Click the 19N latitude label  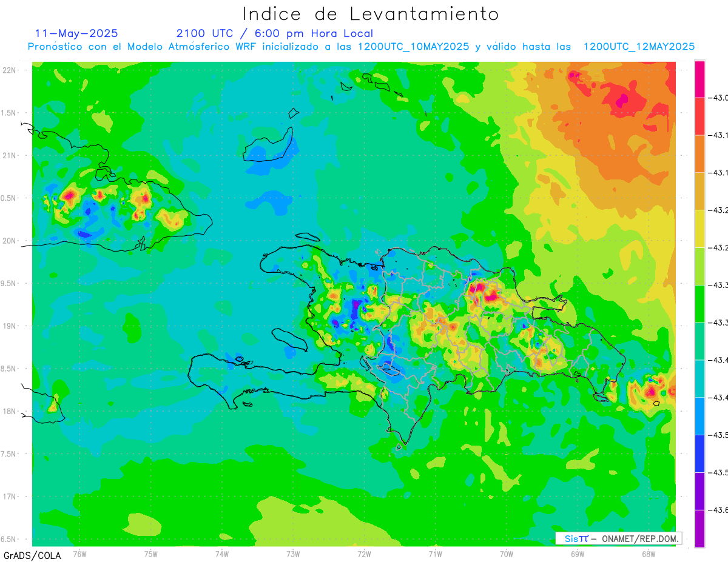(9, 326)
